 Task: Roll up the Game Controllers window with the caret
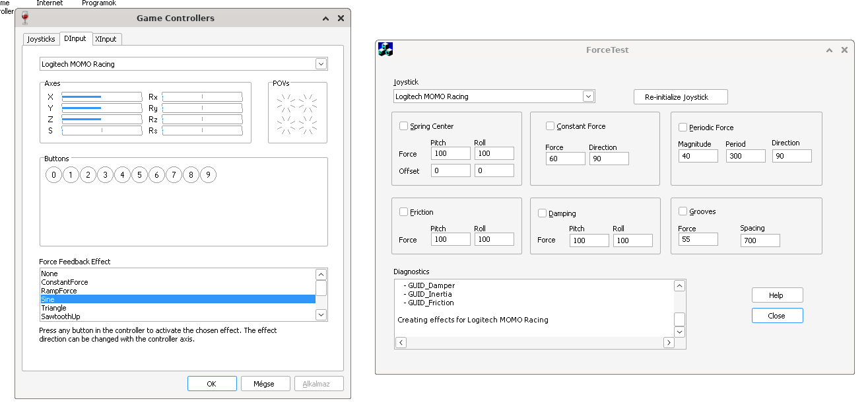point(327,18)
